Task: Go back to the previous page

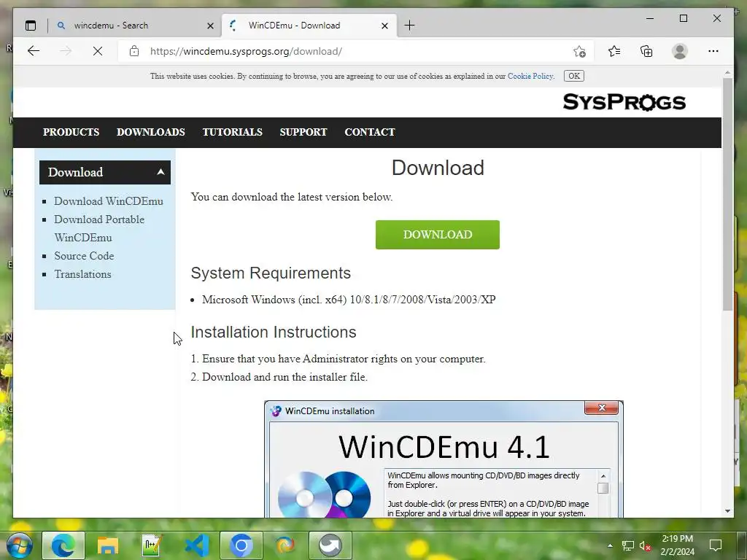Action: tap(34, 51)
